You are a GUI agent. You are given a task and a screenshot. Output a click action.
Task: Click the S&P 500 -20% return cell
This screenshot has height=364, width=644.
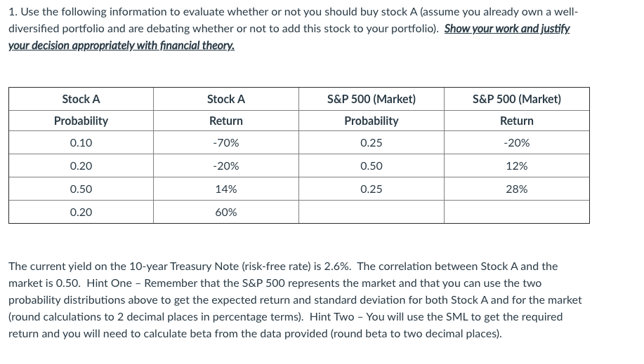point(516,143)
